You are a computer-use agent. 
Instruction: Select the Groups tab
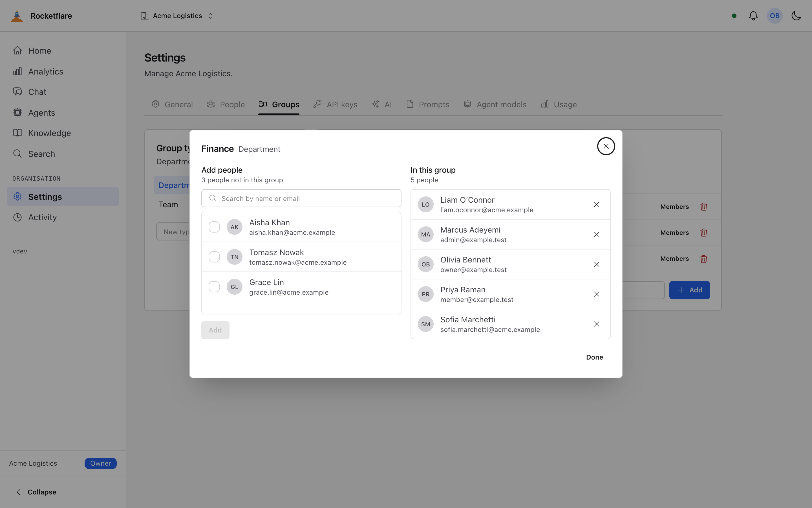coord(279,104)
